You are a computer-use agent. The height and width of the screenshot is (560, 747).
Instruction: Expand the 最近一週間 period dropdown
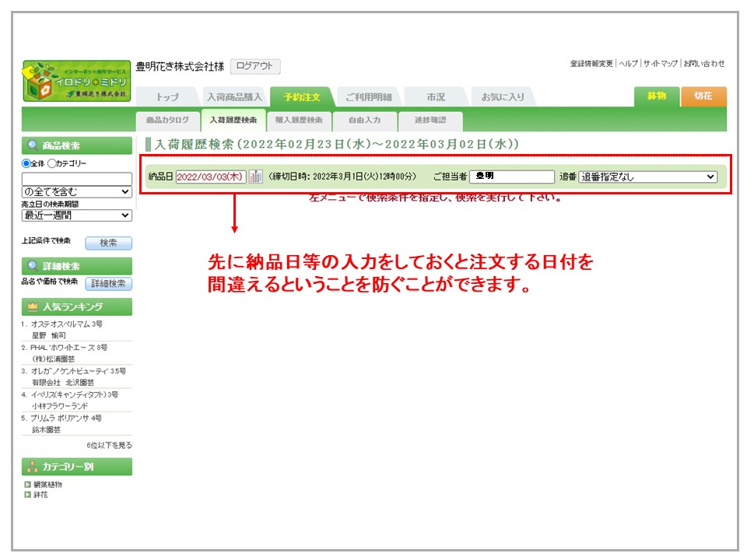(76, 215)
